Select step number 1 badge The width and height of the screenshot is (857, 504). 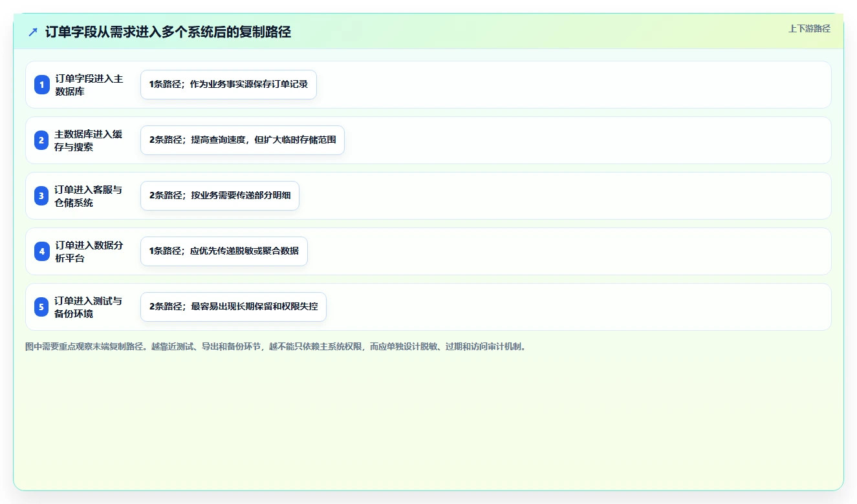coord(42,85)
